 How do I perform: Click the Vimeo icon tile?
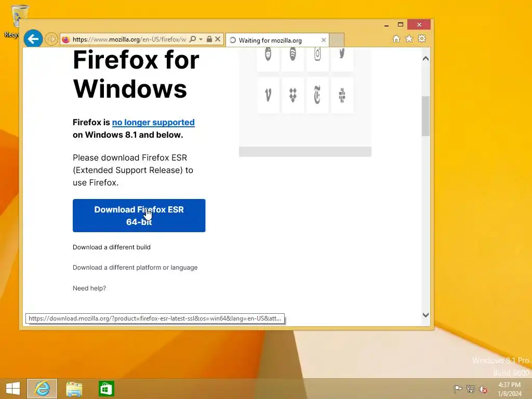tap(268, 95)
